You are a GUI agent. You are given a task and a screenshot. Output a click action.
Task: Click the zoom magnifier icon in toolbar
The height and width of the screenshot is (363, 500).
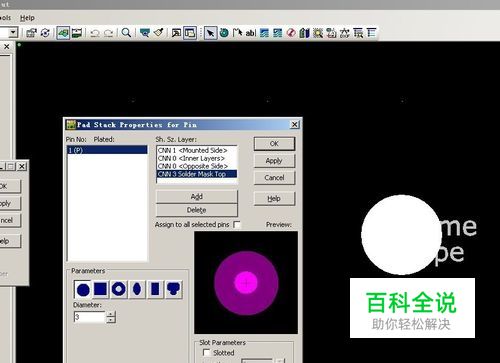click(x=126, y=33)
